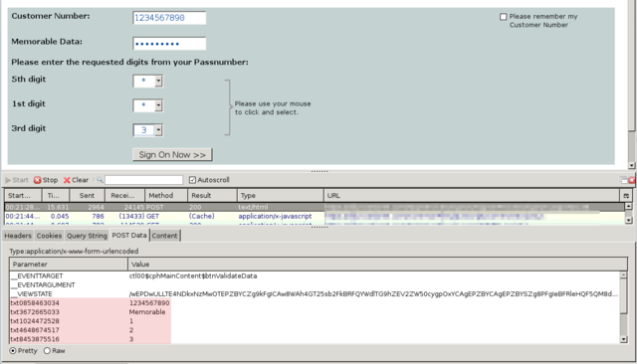Click the Customer Number input field
637x364 pixels.
tap(169, 18)
